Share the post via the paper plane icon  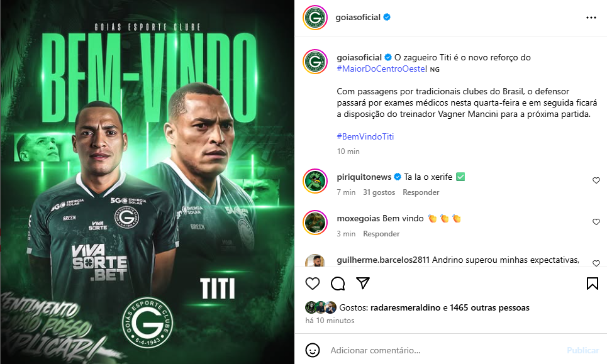coord(363,283)
